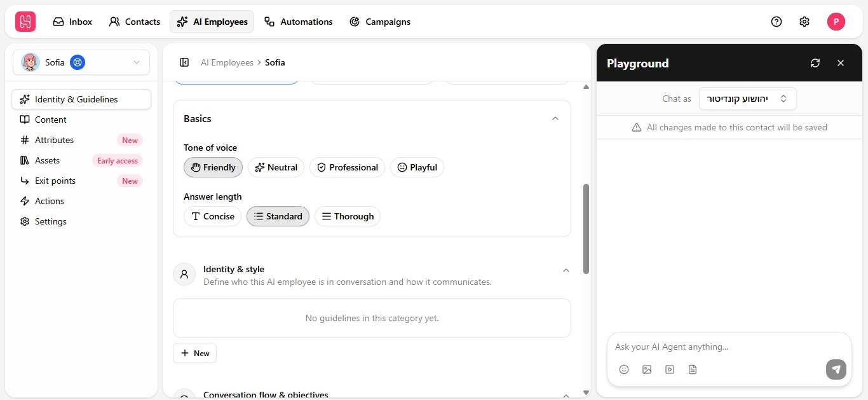Image resolution: width=868 pixels, height=400 pixels.
Task: Set answer length to Concise
Action: [212, 216]
